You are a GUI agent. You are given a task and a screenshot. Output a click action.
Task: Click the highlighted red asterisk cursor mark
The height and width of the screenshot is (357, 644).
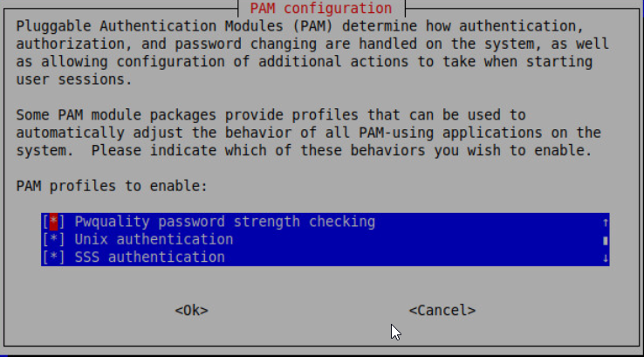(53, 222)
